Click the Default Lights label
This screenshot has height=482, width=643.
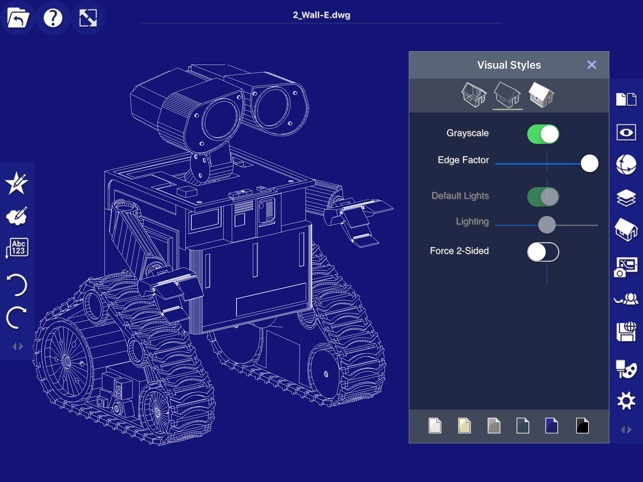pyautogui.click(x=460, y=196)
